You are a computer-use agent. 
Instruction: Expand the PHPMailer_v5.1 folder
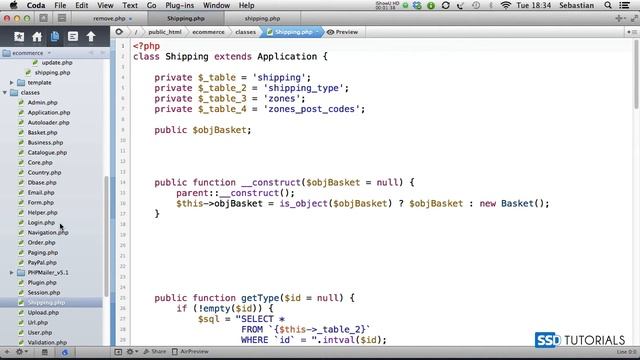11,273
